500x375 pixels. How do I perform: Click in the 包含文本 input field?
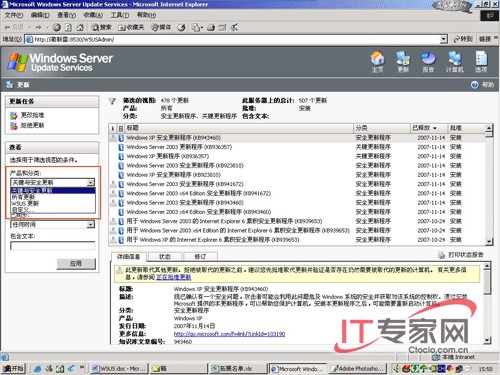point(53,246)
